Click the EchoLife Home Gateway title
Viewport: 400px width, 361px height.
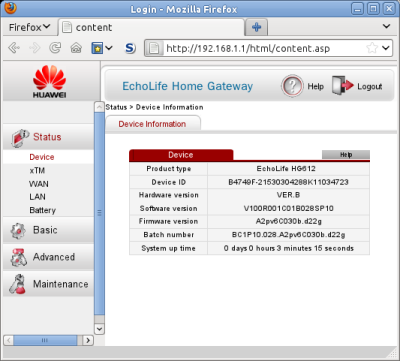click(x=188, y=86)
